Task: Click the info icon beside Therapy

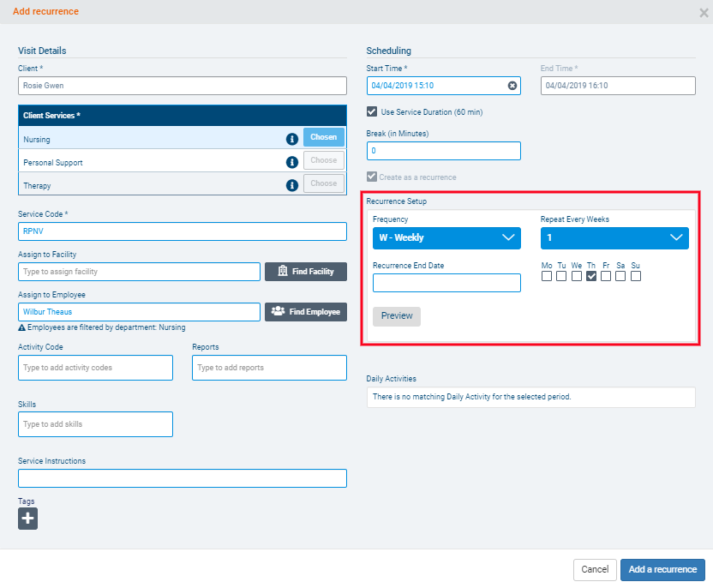Action: click(x=291, y=184)
